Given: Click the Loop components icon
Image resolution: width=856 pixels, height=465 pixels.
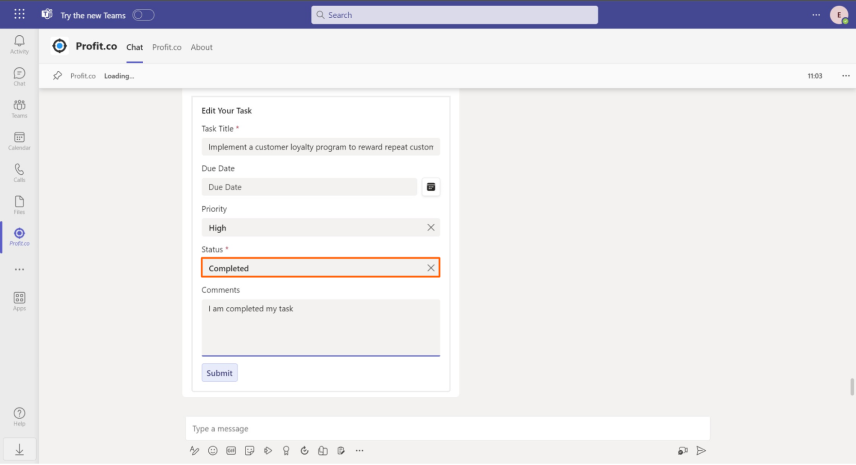Looking at the screenshot, I should (x=305, y=451).
